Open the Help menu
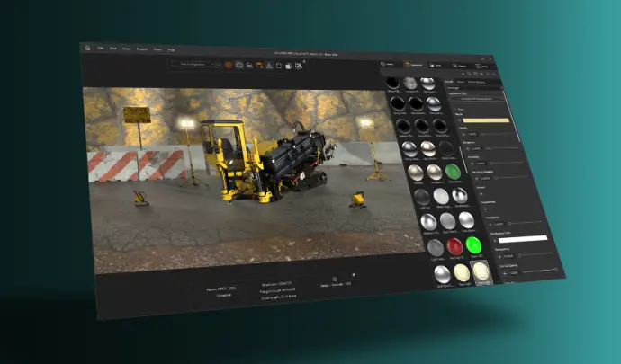The image size is (621, 364). pyautogui.click(x=172, y=50)
